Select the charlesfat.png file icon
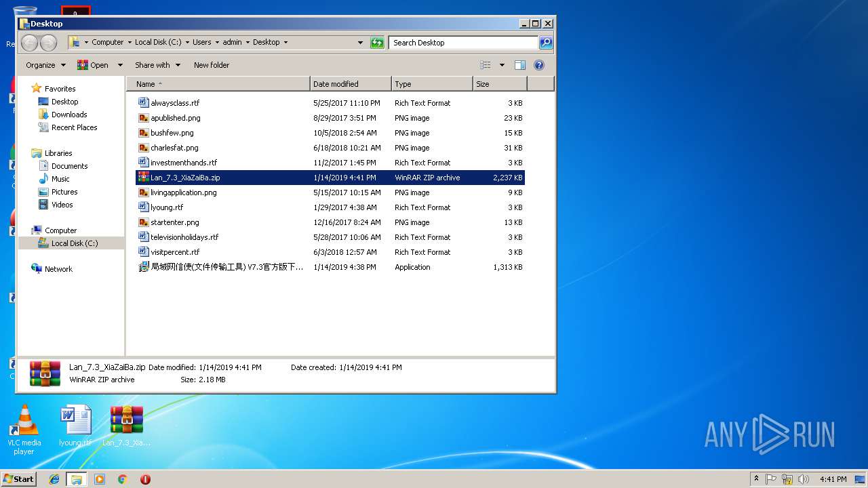Image resolution: width=868 pixels, height=488 pixels. [143, 148]
